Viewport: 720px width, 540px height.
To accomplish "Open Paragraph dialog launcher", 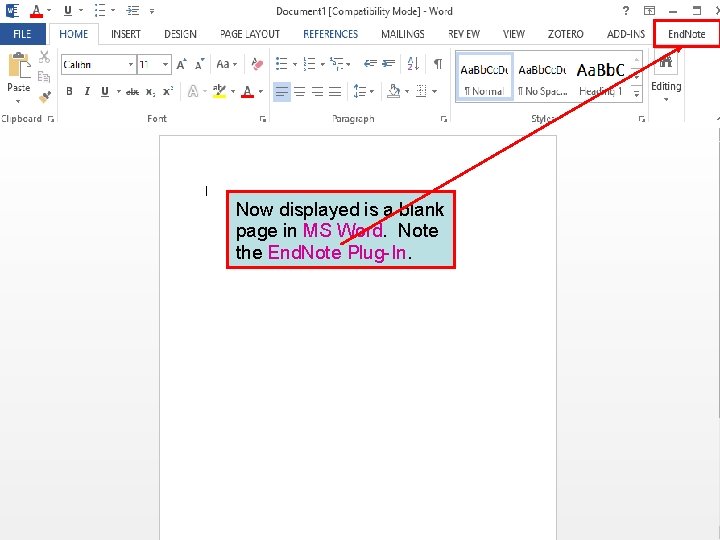I will pos(444,119).
